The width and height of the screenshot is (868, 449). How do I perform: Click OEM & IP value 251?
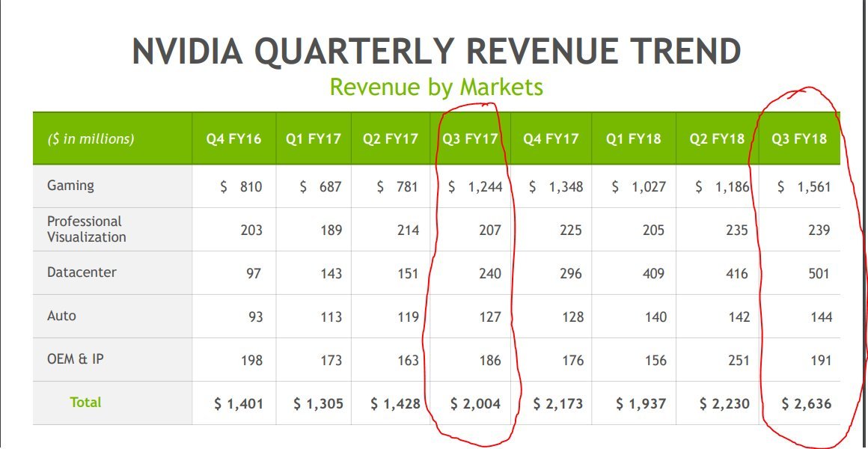coord(739,360)
